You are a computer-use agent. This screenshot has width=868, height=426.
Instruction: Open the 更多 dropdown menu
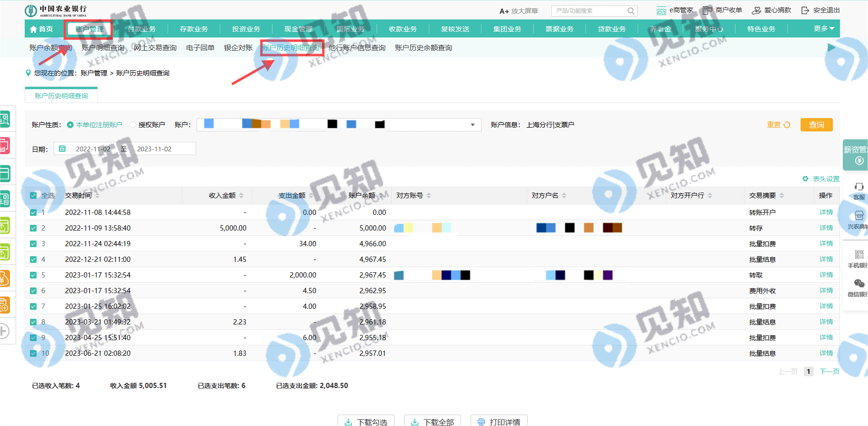pyautogui.click(x=824, y=28)
